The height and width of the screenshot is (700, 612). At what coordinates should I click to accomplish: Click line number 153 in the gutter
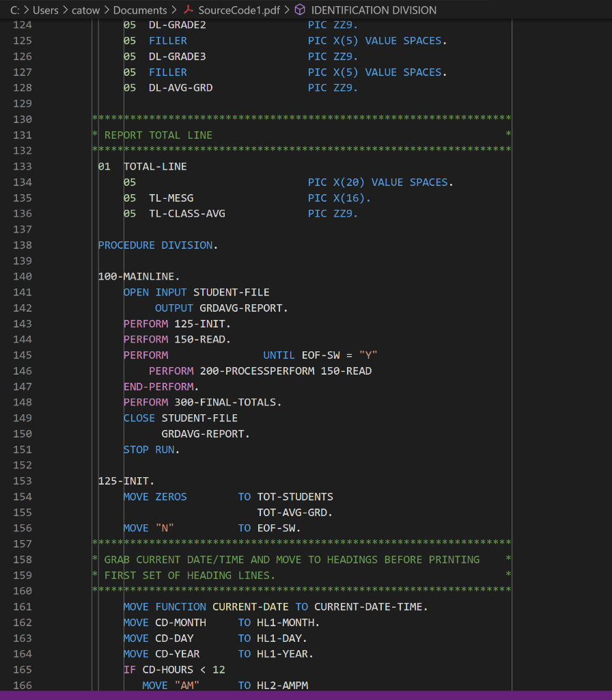pos(23,481)
